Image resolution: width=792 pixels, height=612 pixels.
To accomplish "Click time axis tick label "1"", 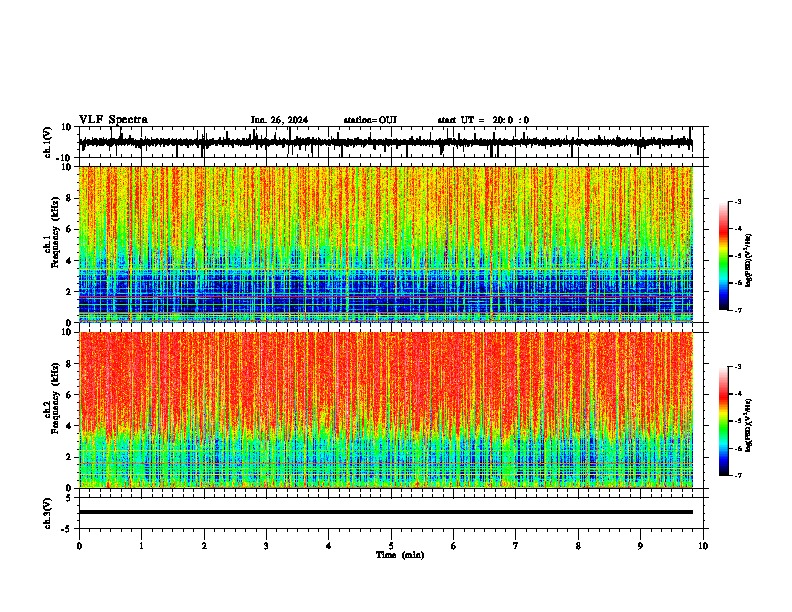I will coord(141,546).
